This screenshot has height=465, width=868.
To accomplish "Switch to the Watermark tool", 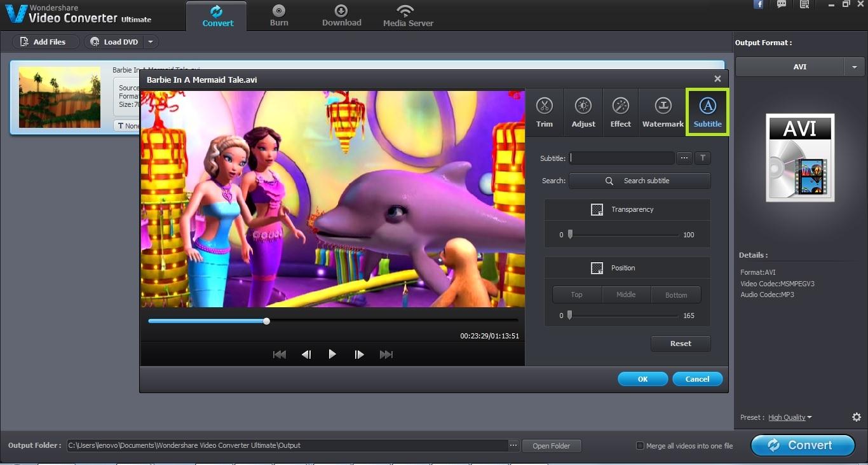I will coord(663,112).
